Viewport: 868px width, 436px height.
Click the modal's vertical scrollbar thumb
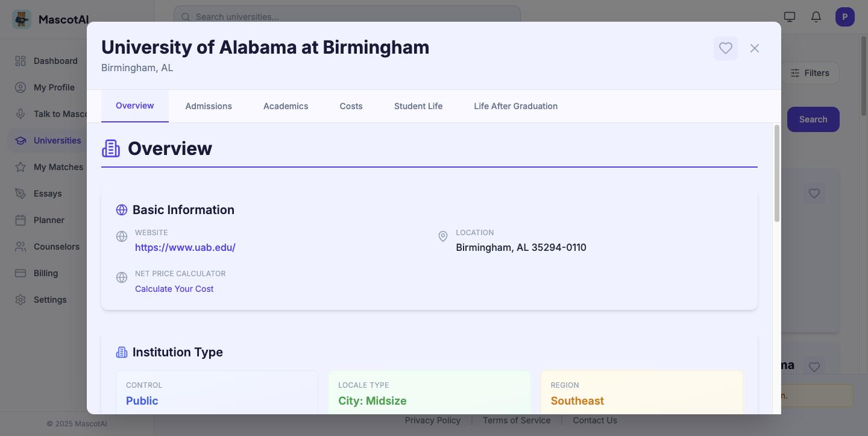pos(777,173)
